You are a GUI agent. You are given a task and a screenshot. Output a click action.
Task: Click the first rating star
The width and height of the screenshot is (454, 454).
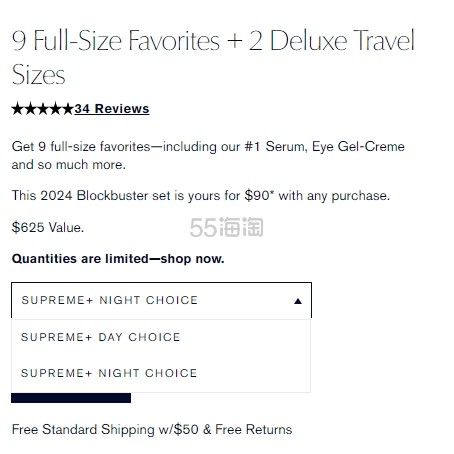[17, 109]
